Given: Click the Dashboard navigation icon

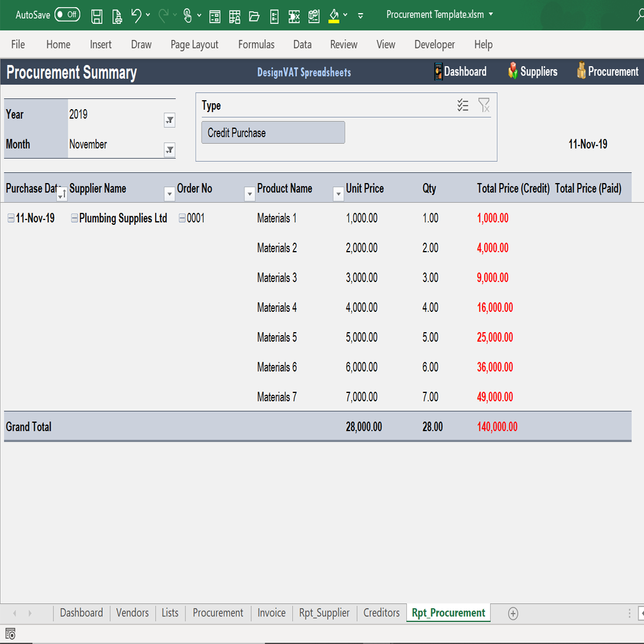Looking at the screenshot, I should (437, 71).
